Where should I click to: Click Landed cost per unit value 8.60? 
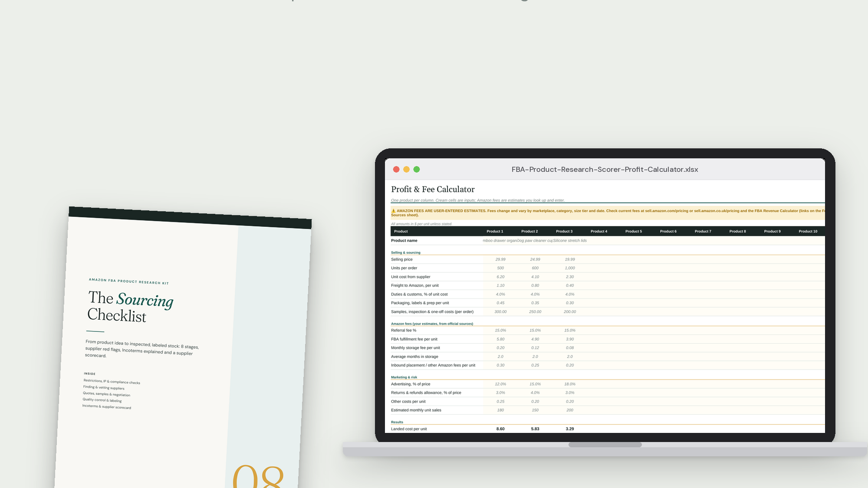coord(500,429)
